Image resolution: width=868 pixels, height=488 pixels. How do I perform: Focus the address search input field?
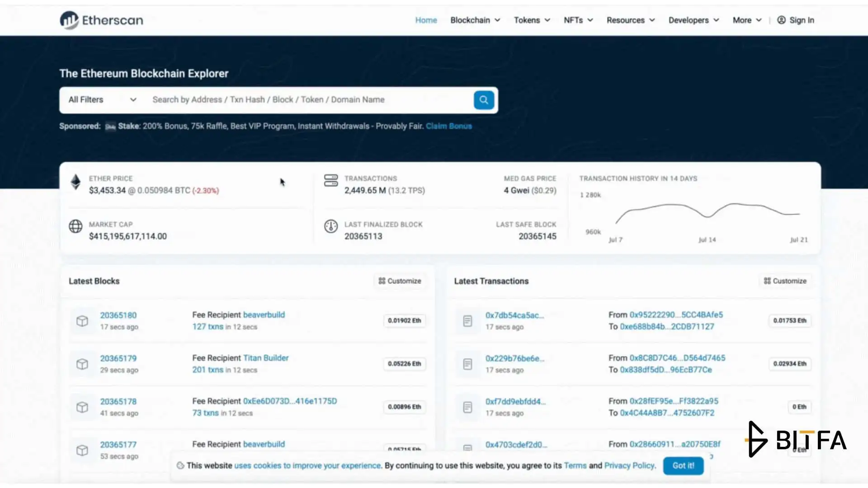pos(310,100)
